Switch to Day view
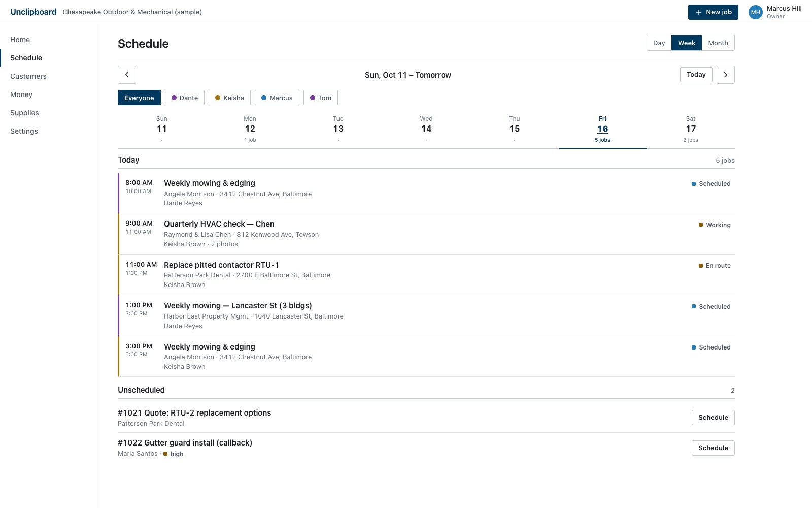The image size is (812, 508). point(659,43)
